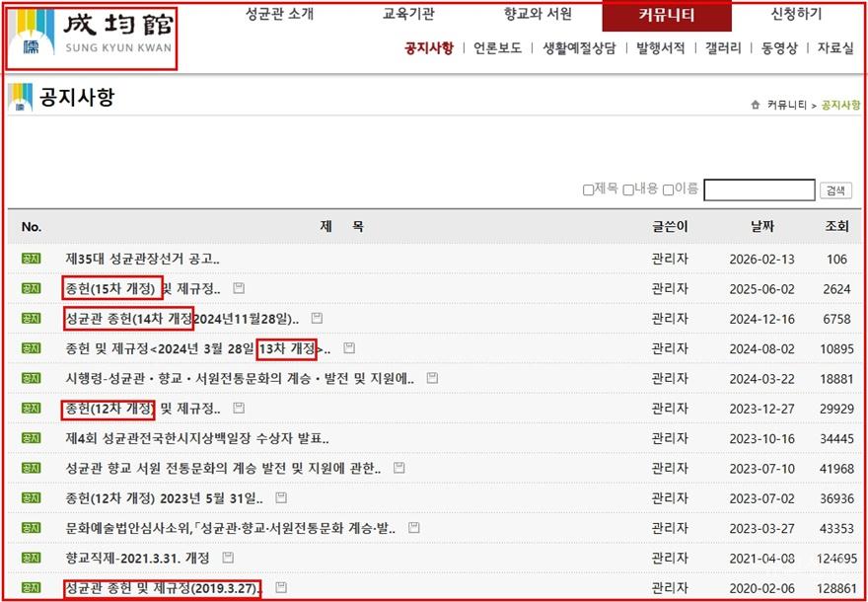This screenshot has width=868, height=602.
Task: Click 공지 badge on 2025-06-02 row
Action: click(x=31, y=288)
